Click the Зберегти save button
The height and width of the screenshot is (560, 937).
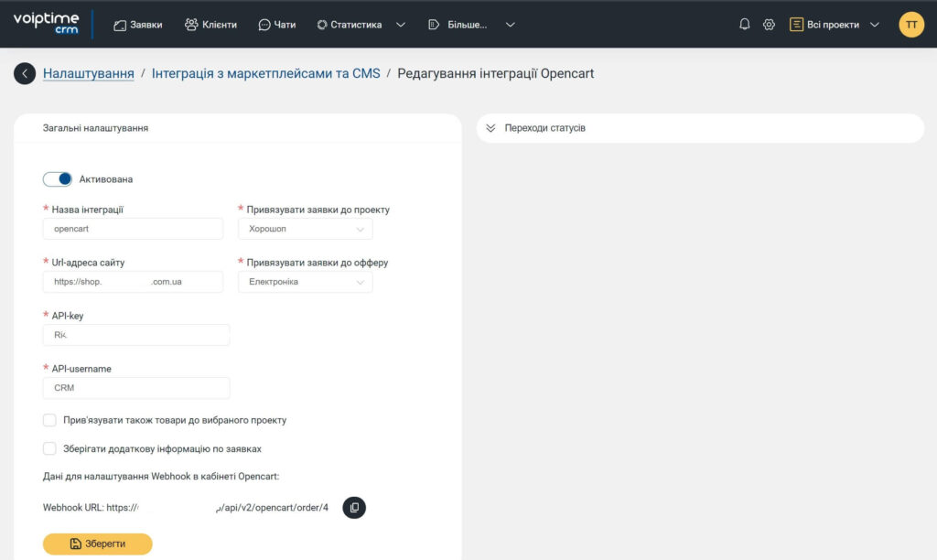(x=97, y=544)
